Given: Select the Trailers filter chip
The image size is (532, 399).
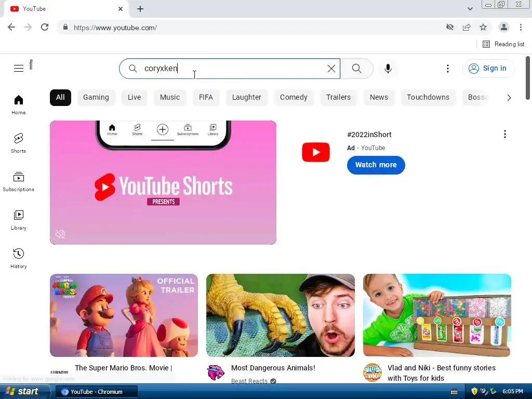Looking at the screenshot, I should [x=338, y=97].
